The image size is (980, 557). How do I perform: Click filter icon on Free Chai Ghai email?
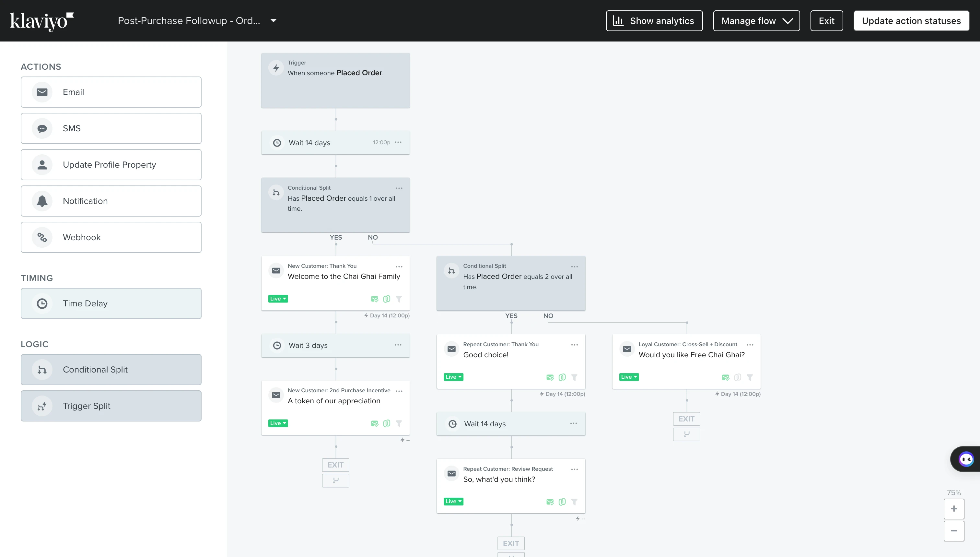point(750,377)
